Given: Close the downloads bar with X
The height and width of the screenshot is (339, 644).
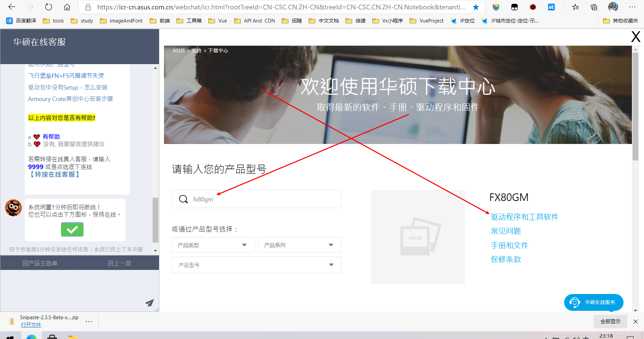Looking at the screenshot, I should click(635, 322).
